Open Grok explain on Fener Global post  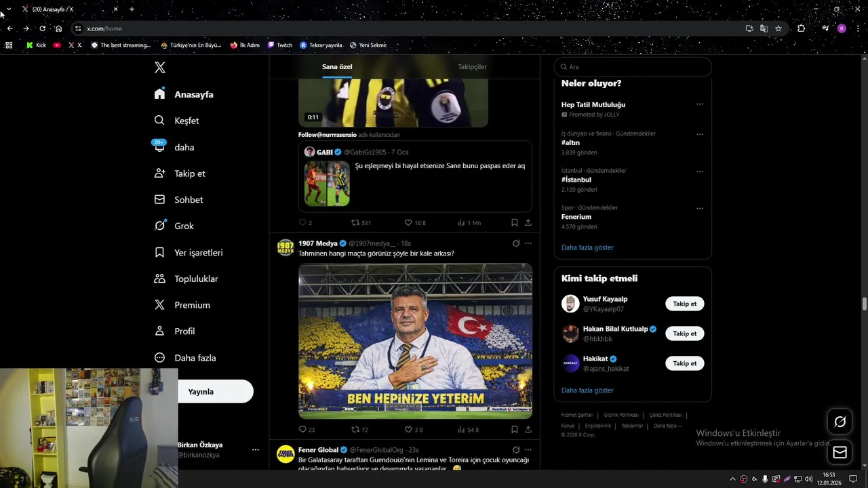(x=516, y=450)
